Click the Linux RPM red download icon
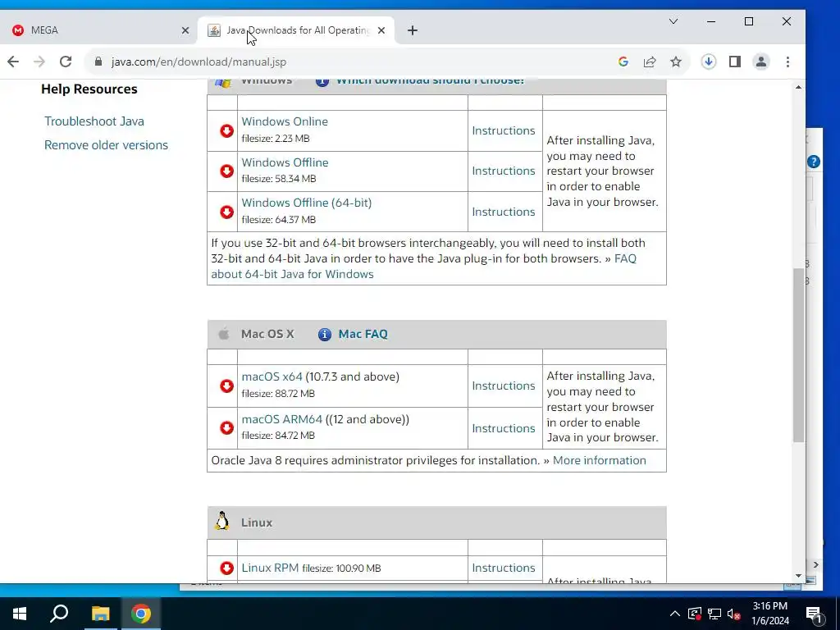The width and height of the screenshot is (840, 630). [226, 568]
